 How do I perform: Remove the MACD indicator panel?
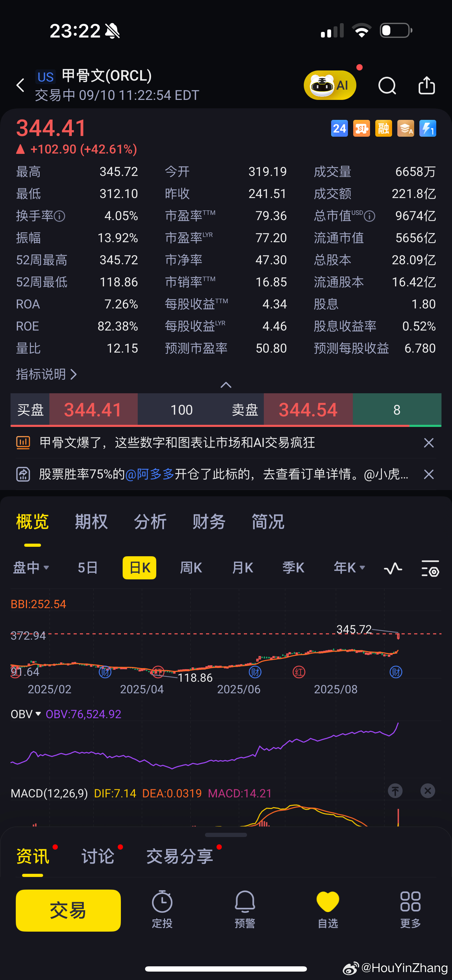pos(428,790)
